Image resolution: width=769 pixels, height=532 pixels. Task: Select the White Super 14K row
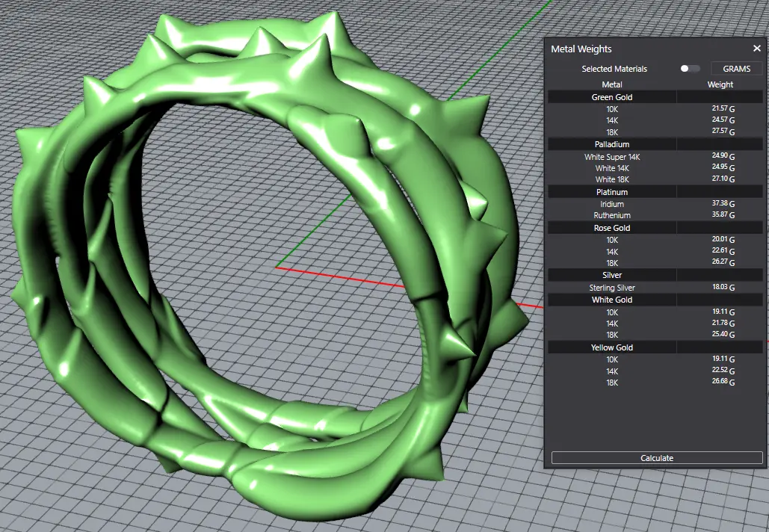[x=612, y=157]
